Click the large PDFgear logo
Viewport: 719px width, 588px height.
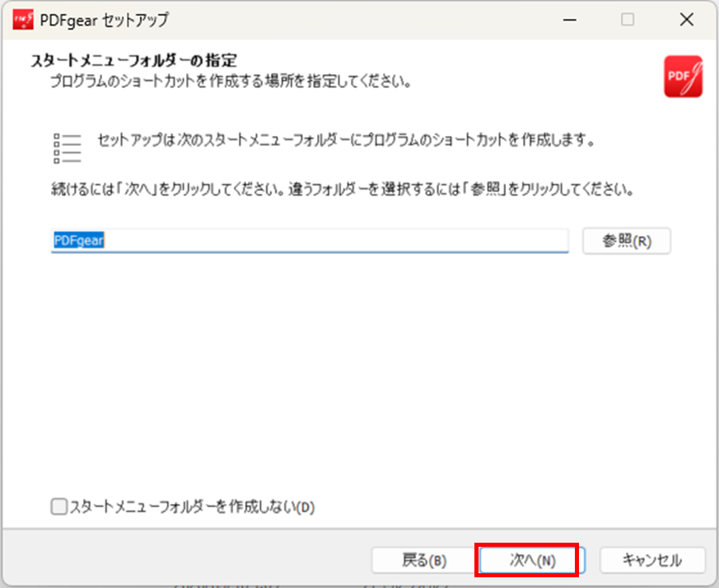tap(683, 77)
